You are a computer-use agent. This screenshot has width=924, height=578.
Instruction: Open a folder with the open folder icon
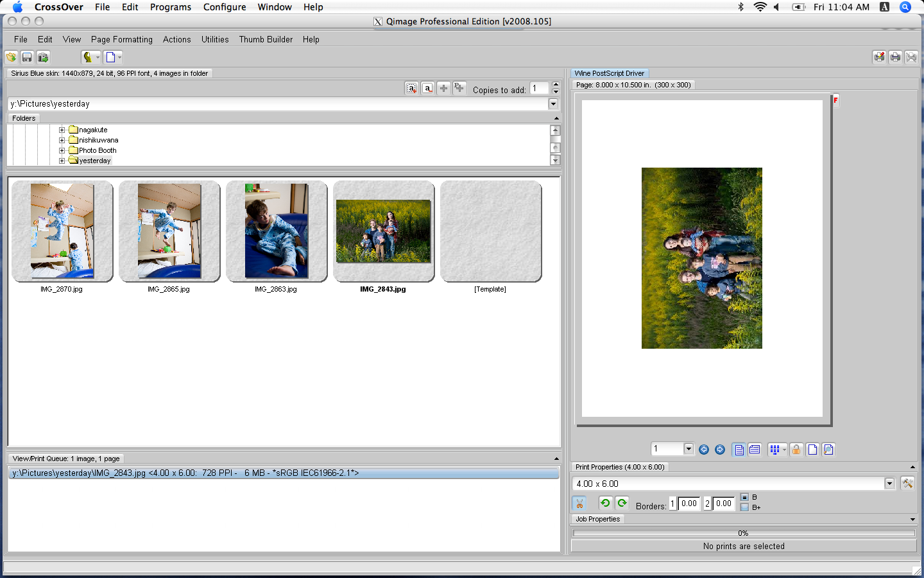point(11,57)
